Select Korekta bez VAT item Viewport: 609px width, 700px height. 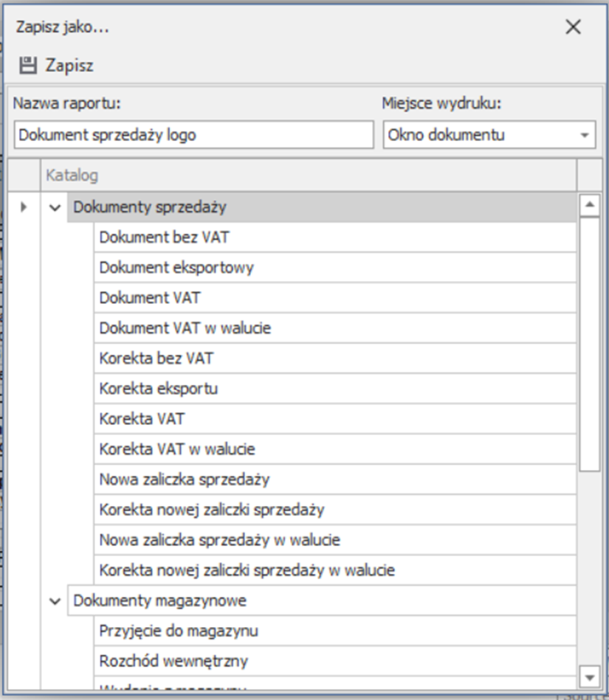point(156,358)
